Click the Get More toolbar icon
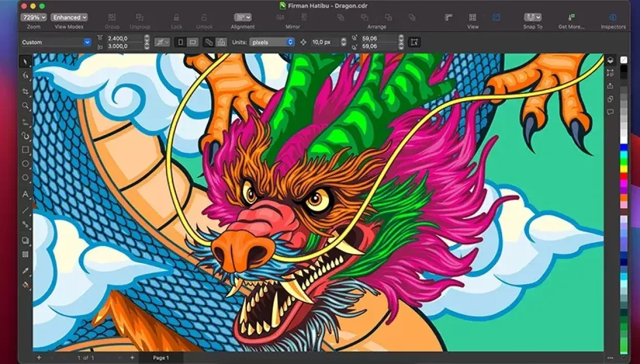The width and height of the screenshot is (640, 364). 572,17
